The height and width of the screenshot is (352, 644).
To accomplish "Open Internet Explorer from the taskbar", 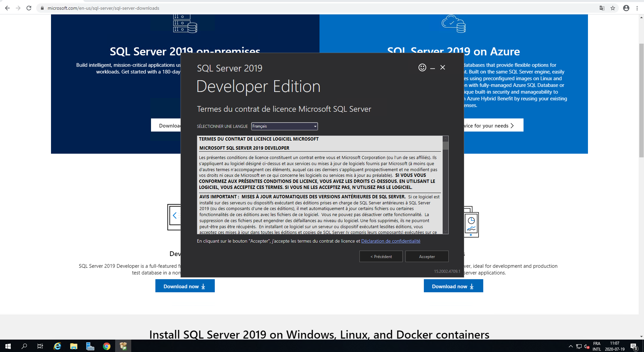I will (57, 346).
